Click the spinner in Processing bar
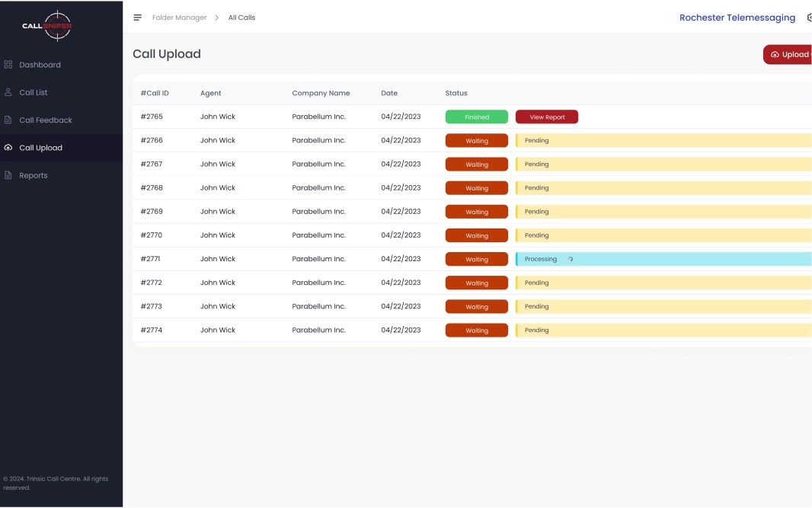The height and width of the screenshot is (508, 812). [571, 259]
